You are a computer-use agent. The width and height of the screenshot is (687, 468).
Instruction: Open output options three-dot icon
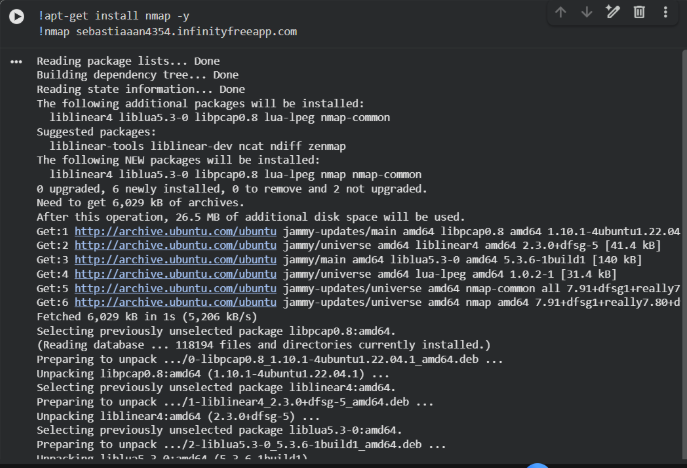(16, 62)
